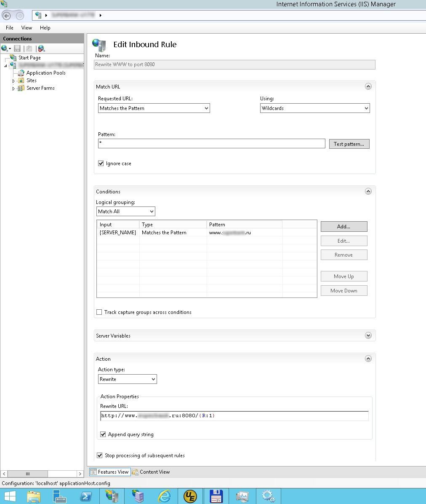Click the Delete Connection globe icon
The image size is (426, 504).
(41, 48)
